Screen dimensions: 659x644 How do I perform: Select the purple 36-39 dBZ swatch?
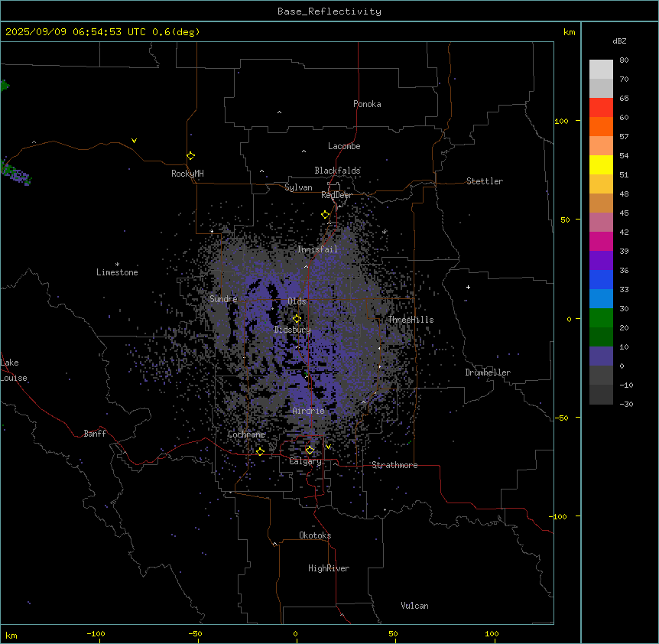coord(601,261)
